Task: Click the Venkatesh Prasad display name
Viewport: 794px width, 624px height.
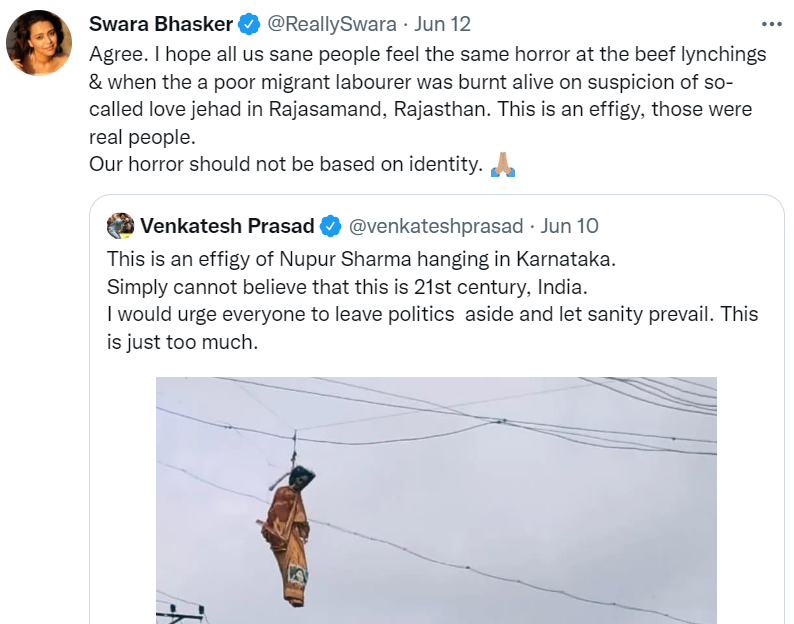Action: click(x=227, y=227)
